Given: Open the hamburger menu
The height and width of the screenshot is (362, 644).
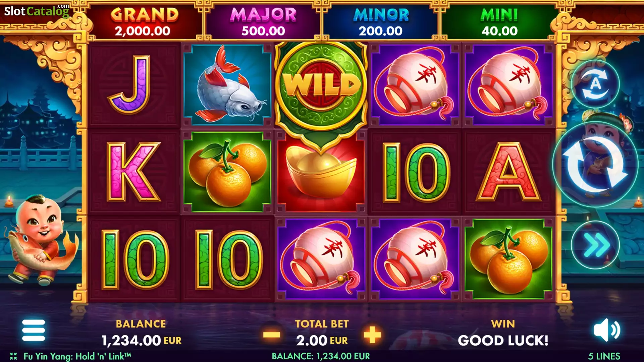Looking at the screenshot, I should (34, 330).
